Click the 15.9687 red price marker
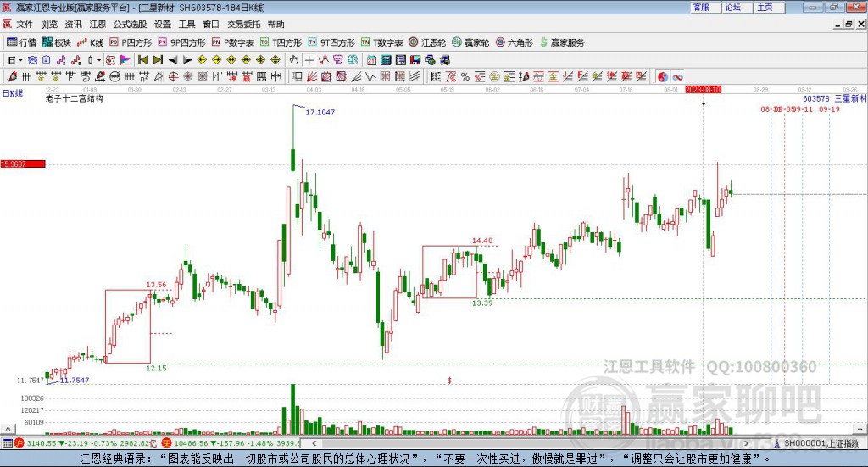Screen dimensions: 868x467 click(23, 164)
